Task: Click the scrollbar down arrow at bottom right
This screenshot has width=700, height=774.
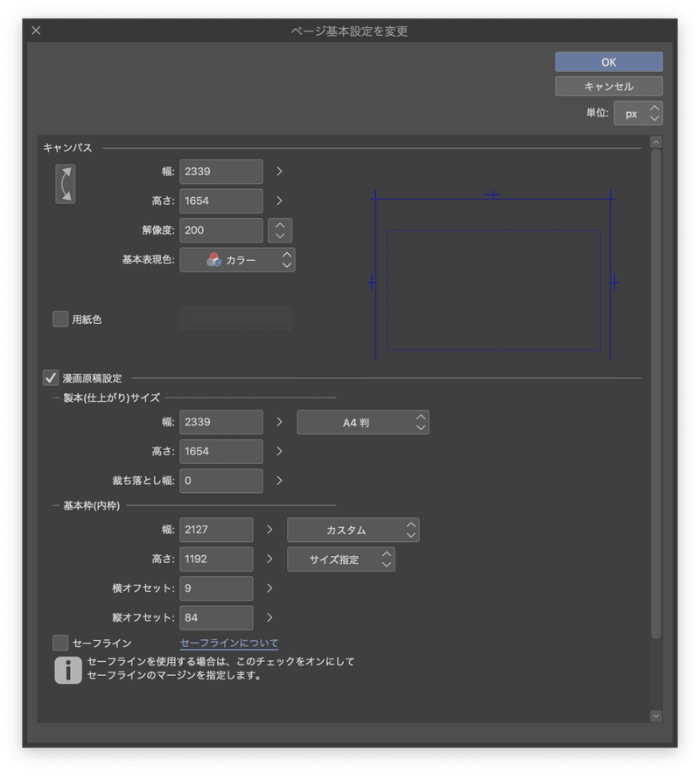Action: coord(655,715)
